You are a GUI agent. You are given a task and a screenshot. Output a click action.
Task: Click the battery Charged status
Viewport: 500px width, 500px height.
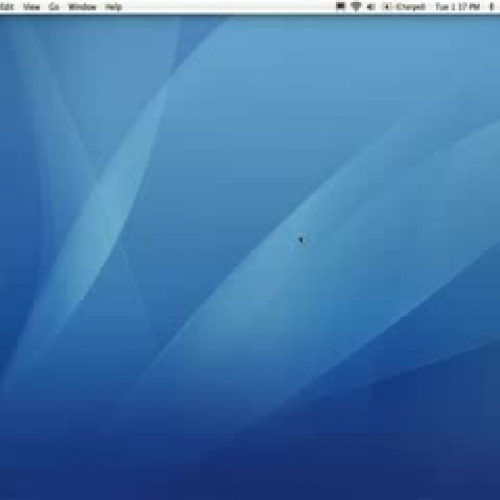pyautogui.click(x=405, y=7)
